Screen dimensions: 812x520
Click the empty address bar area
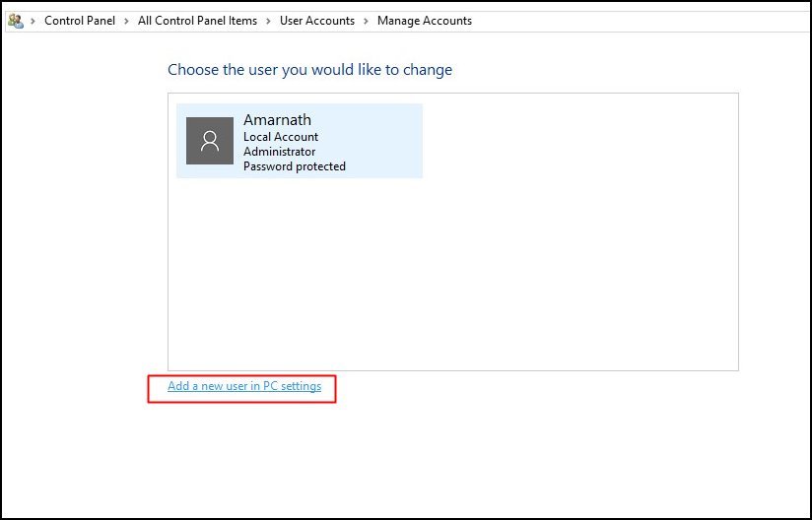637,21
